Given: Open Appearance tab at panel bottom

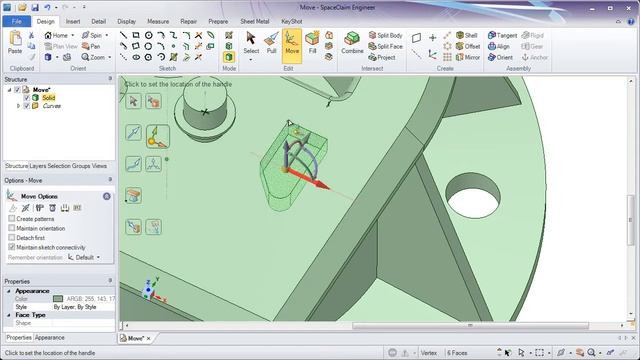Looking at the screenshot, I should click(49, 338).
